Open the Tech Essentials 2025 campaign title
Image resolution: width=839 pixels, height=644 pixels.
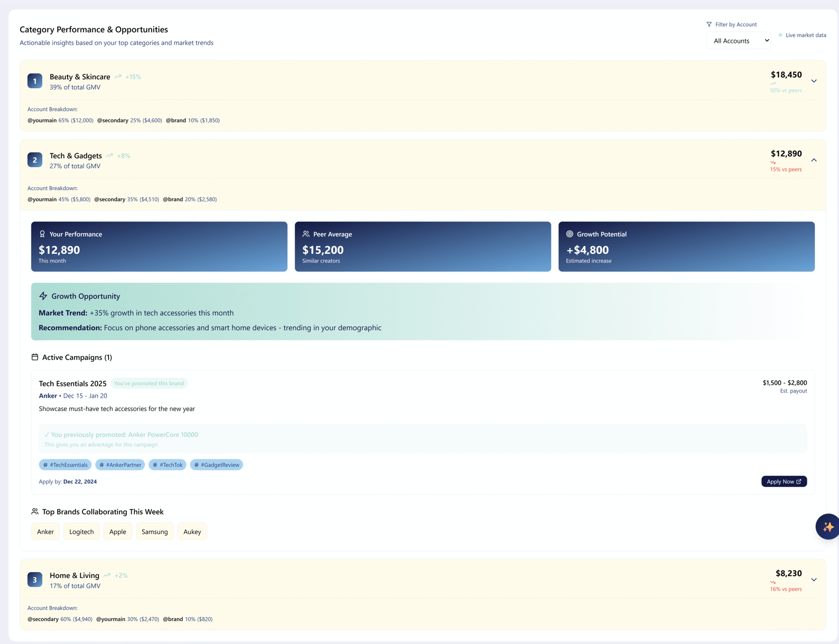72,383
